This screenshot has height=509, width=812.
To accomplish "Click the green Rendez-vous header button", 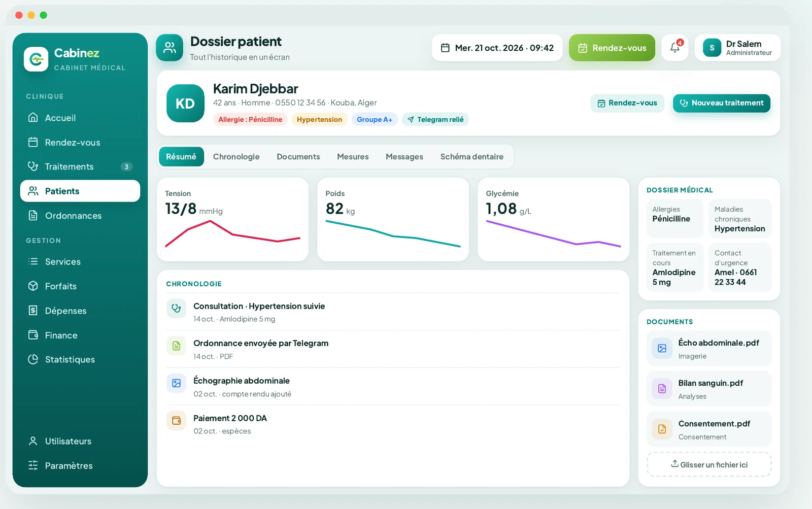I will pos(612,48).
